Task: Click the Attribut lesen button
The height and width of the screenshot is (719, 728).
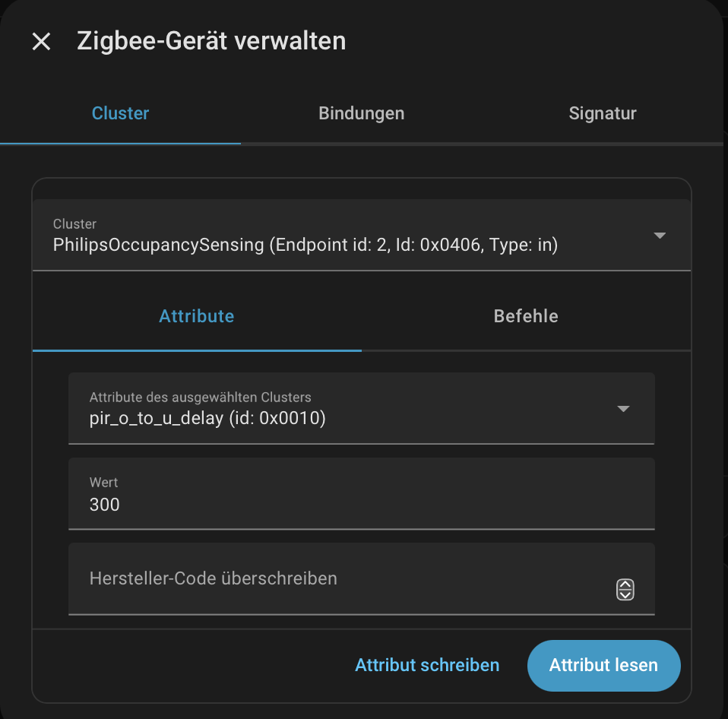Action: (603, 666)
